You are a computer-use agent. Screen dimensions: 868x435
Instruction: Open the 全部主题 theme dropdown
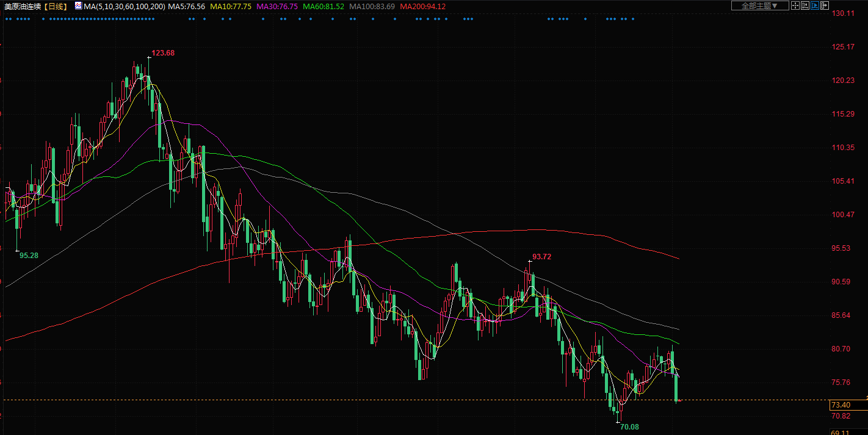[759, 5]
